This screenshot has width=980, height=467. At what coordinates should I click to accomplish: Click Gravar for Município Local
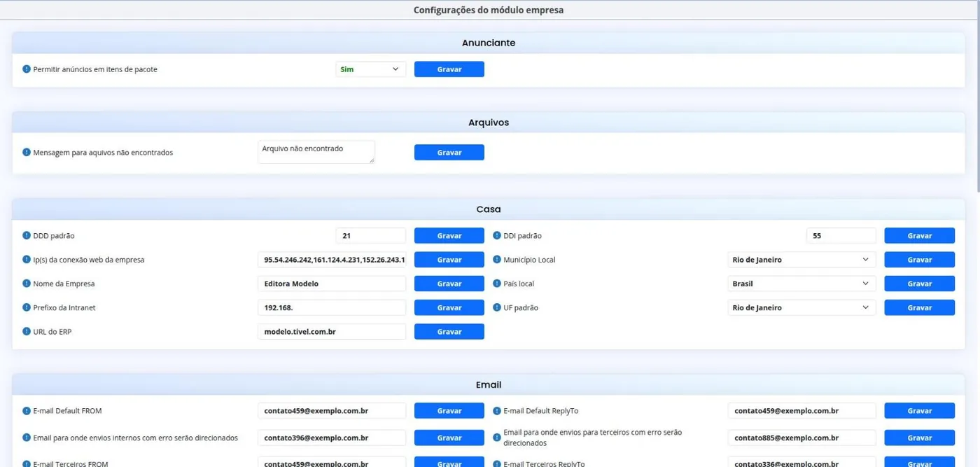pyautogui.click(x=920, y=260)
